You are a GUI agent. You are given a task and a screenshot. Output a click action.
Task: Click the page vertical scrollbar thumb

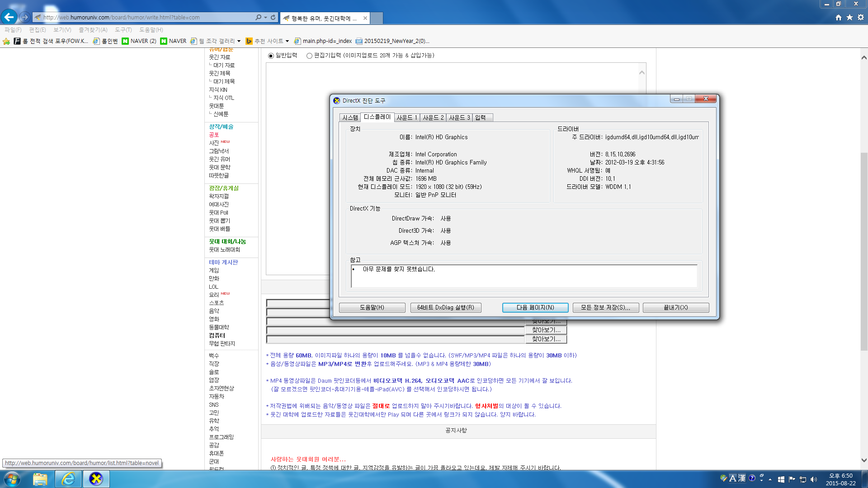[864, 251]
